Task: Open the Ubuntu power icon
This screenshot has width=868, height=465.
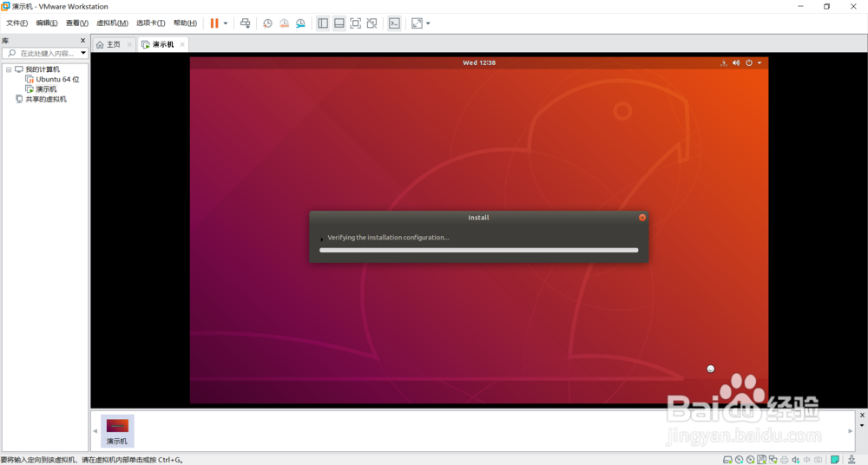Action: (749, 62)
